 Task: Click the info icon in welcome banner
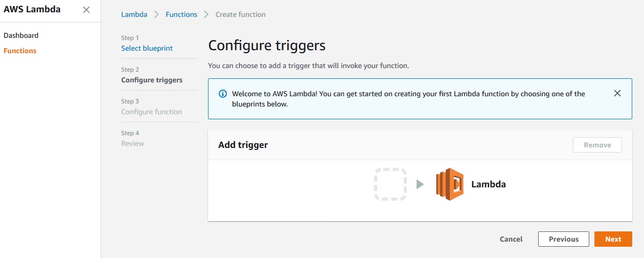pos(223,94)
